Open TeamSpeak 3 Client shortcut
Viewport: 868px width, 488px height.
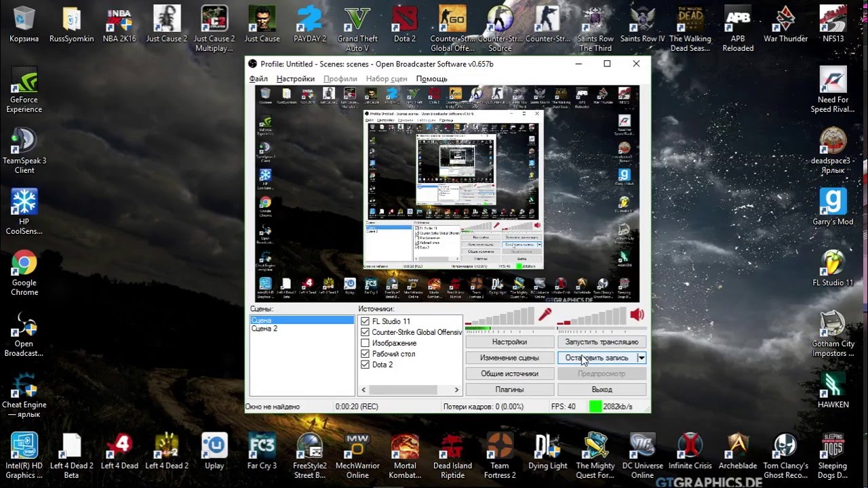pyautogui.click(x=24, y=151)
